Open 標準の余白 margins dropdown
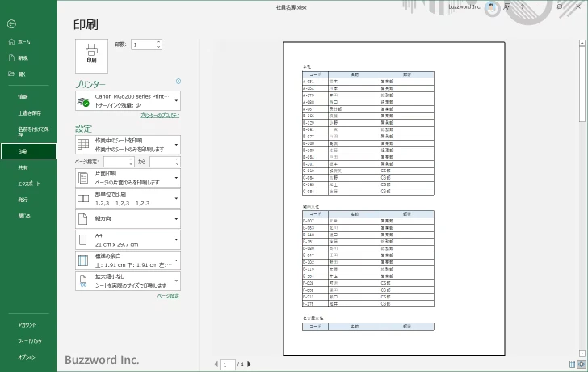 [x=128, y=260]
